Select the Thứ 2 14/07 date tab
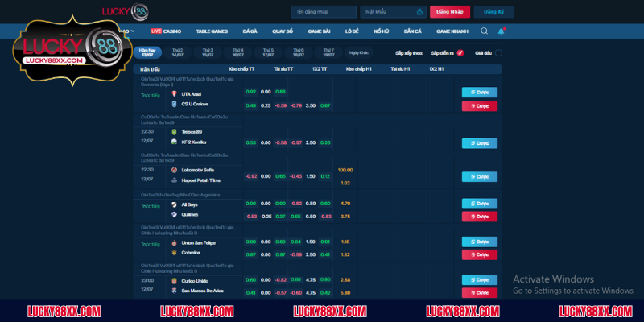The image size is (644, 322). click(x=177, y=52)
